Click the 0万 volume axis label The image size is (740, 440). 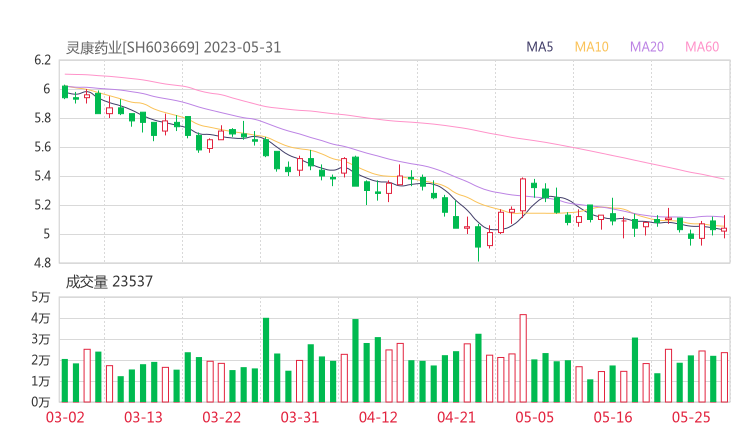(x=41, y=402)
